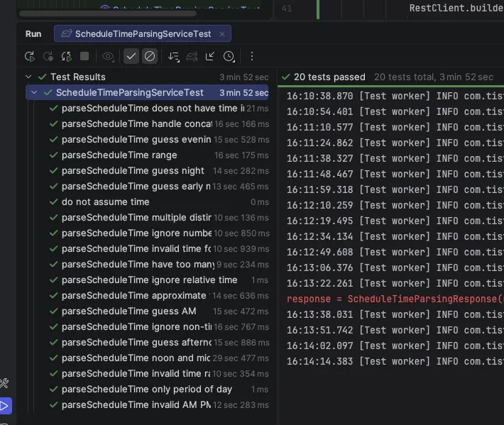
Task: Close the ScheduleTimeParsingServiceTest run tab
Action: [221, 34]
